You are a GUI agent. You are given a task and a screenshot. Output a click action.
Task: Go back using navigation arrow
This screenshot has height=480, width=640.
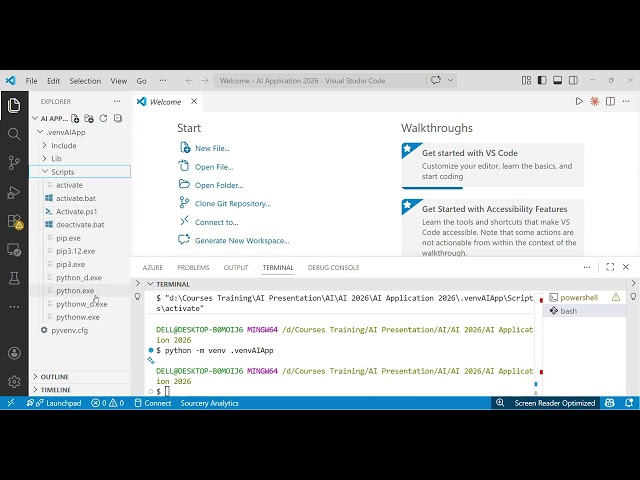point(189,80)
